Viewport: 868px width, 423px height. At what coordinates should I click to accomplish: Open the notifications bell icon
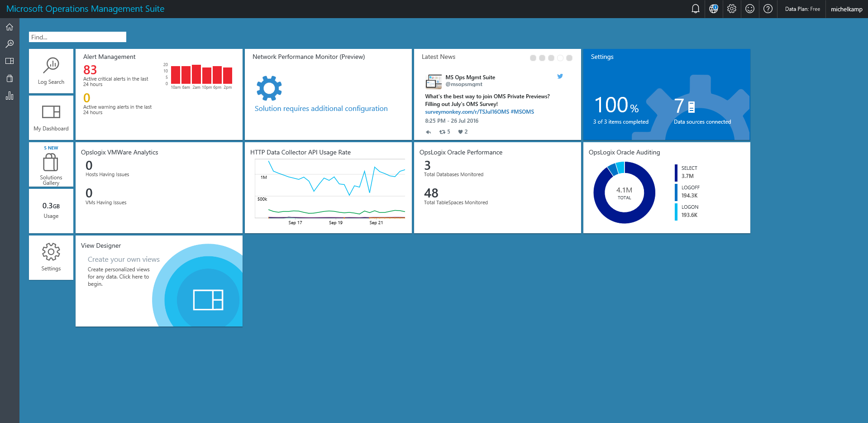pos(696,9)
